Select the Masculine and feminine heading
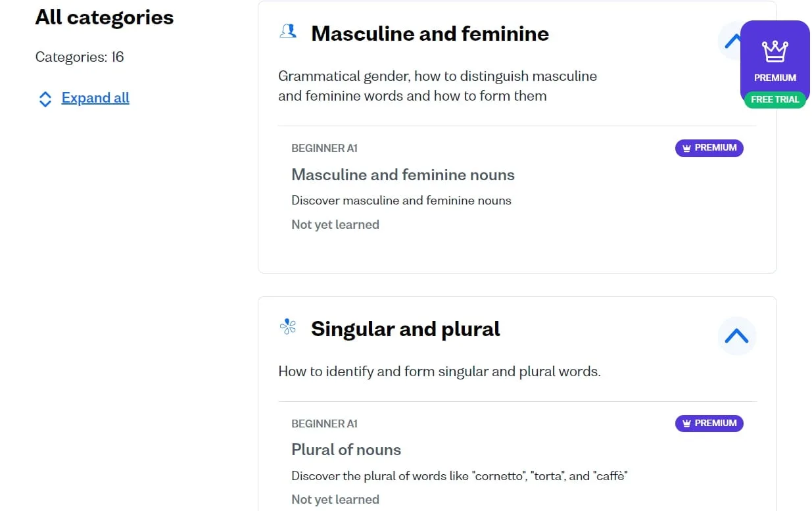 (429, 34)
